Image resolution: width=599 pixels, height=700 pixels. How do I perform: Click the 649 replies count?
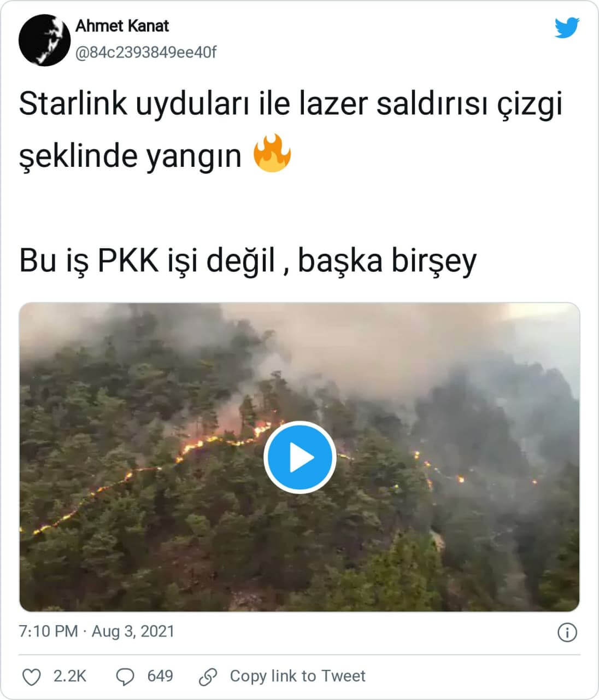tap(160, 676)
